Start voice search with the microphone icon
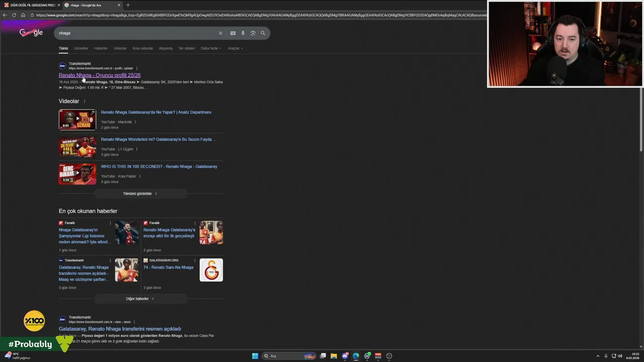 coord(243,33)
